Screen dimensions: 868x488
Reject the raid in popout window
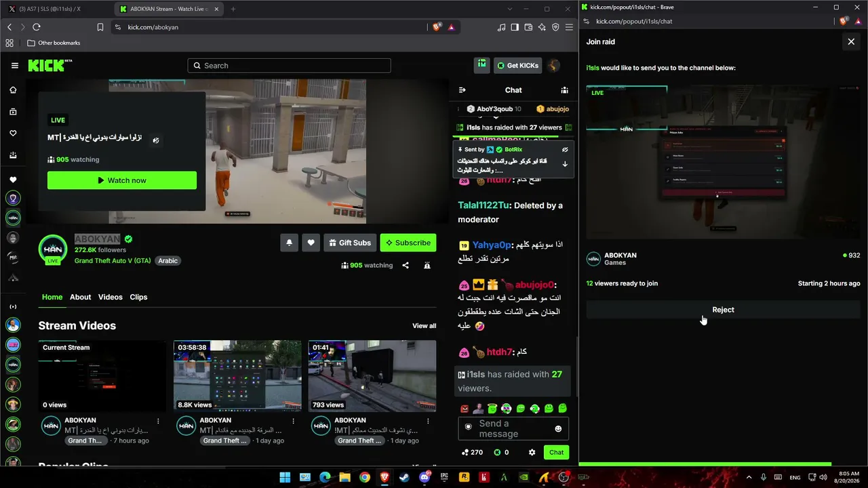723,310
